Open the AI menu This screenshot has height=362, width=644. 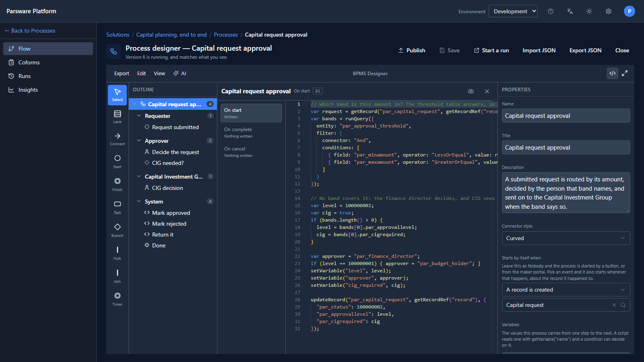pyautogui.click(x=180, y=73)
